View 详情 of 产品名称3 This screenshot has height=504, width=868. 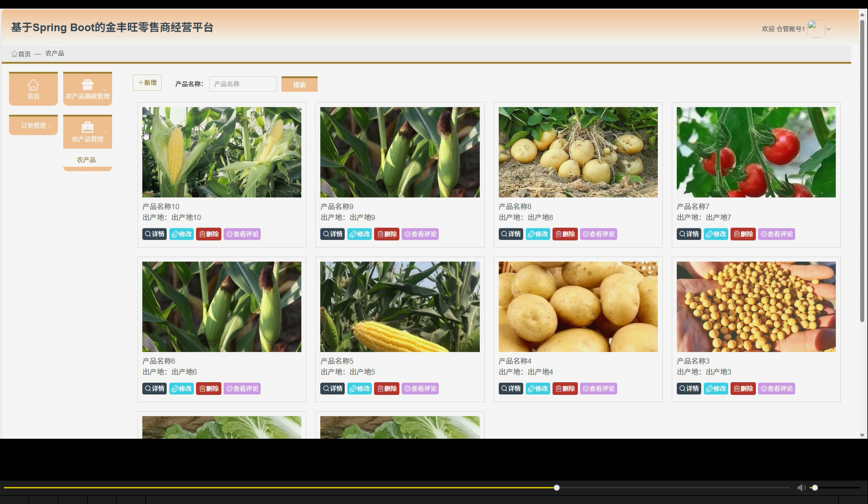[x=689, y=389]
